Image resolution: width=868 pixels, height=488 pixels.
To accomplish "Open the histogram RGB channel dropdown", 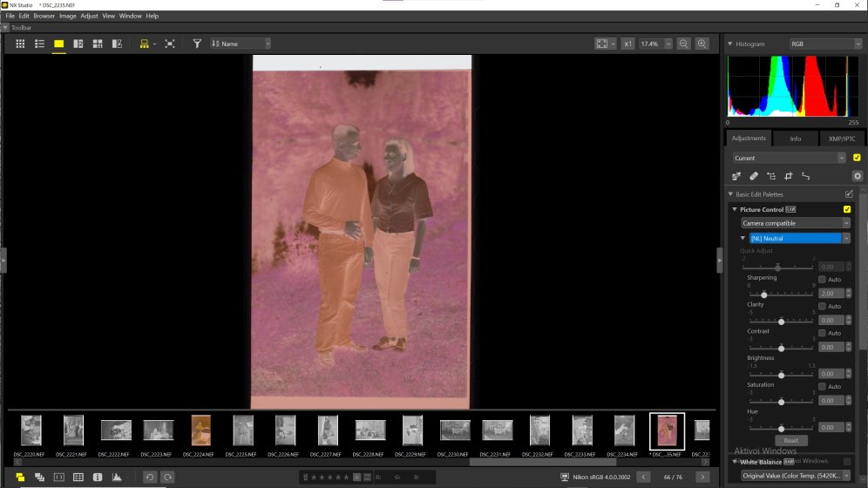I will coord(824,44).
